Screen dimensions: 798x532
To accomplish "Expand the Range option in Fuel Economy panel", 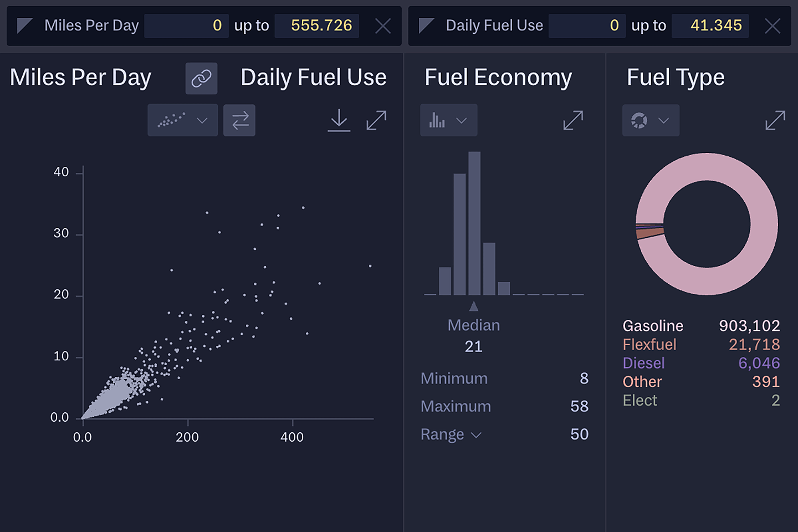I will (451, 434).
